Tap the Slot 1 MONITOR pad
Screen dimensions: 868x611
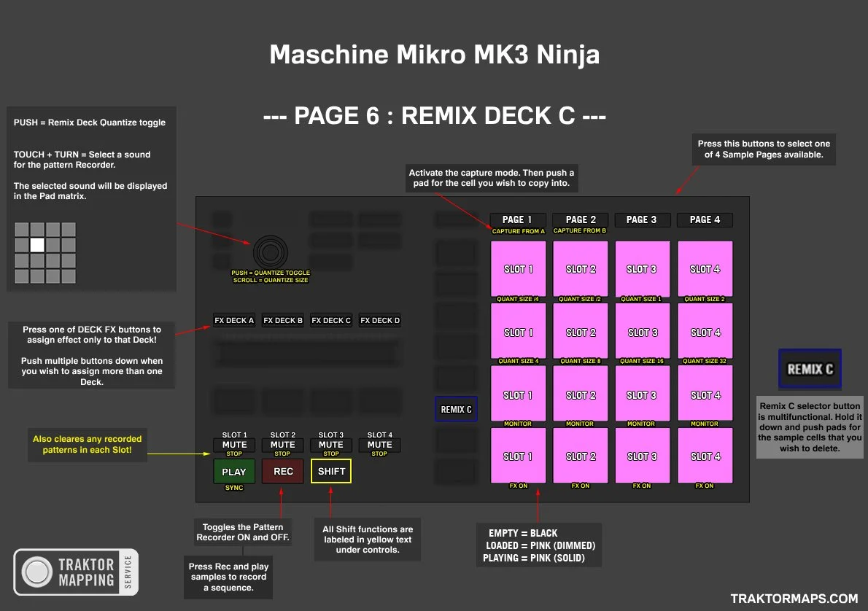(518, 394)
